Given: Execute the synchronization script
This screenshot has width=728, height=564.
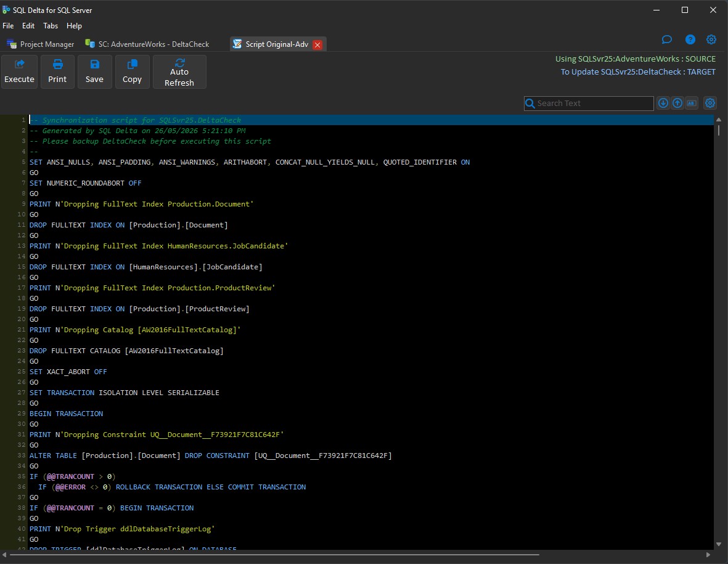Looking at the screenshot, I should tap(19, 72).
